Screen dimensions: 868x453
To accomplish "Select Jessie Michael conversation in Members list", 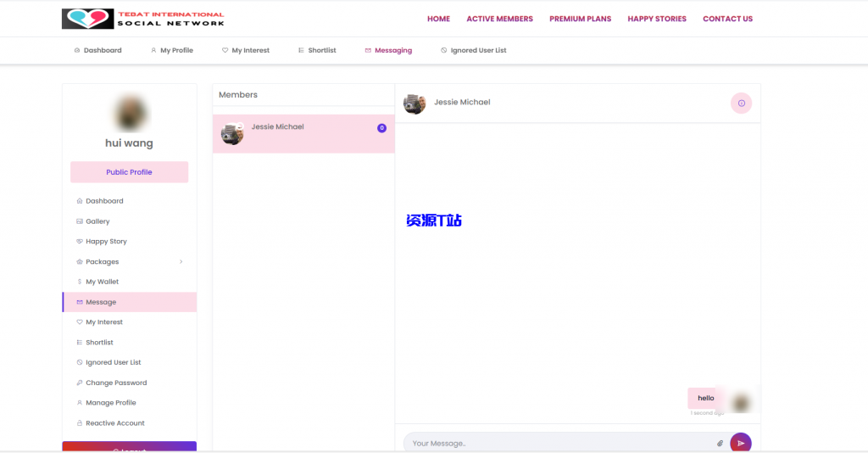I will (x=303, y=133).
